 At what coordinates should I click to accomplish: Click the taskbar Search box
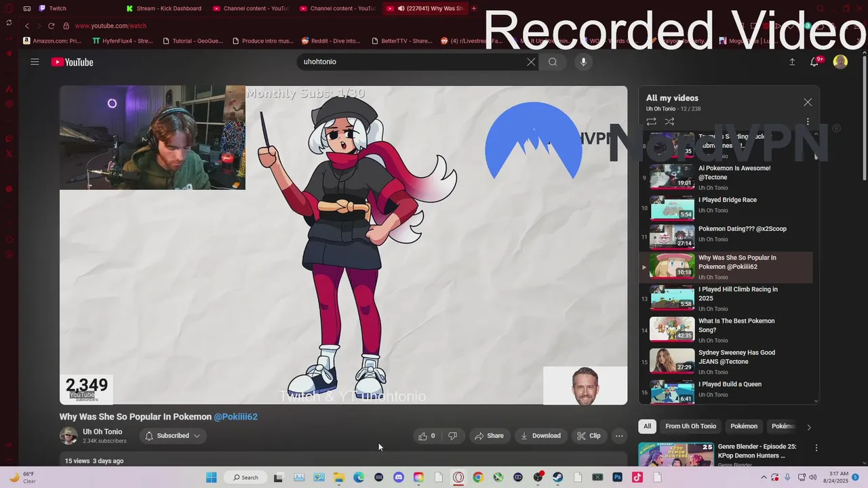[245, 477]
